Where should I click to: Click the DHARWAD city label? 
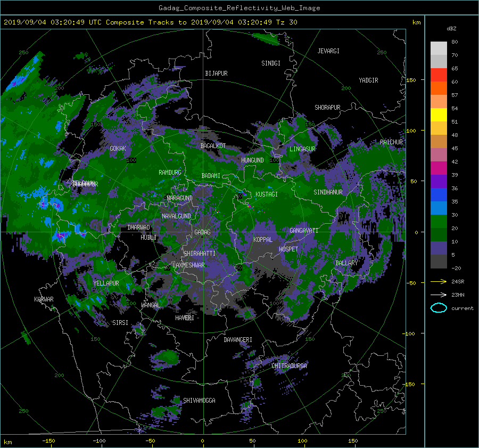(139, 227)
